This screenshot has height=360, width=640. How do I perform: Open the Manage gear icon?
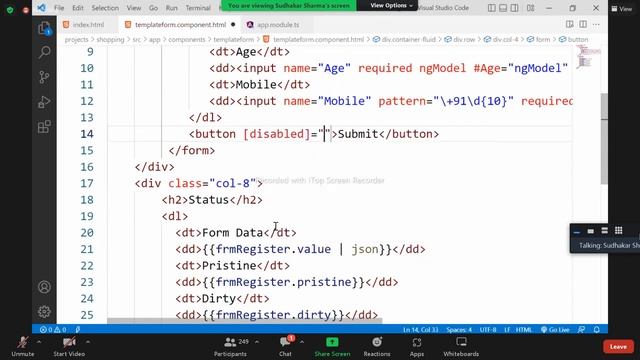[x=44, y=312]
